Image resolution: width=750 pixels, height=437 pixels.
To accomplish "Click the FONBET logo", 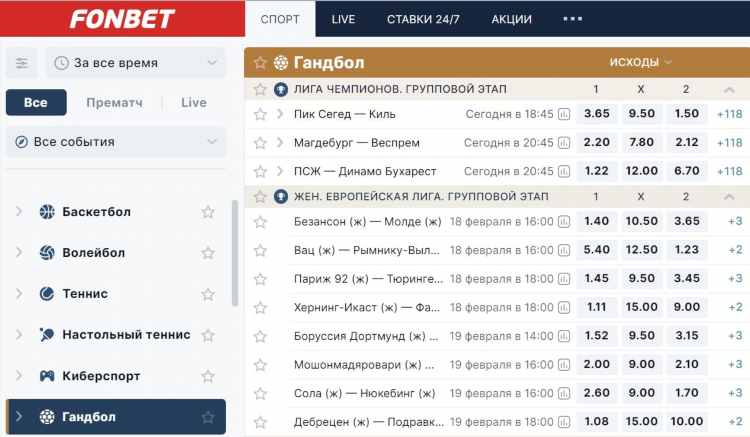I will (122, 19).
